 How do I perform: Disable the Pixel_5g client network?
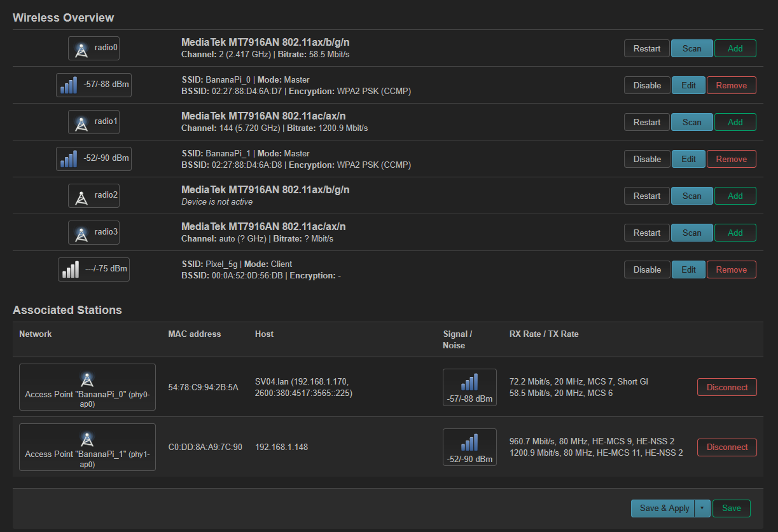pos(647,269)
